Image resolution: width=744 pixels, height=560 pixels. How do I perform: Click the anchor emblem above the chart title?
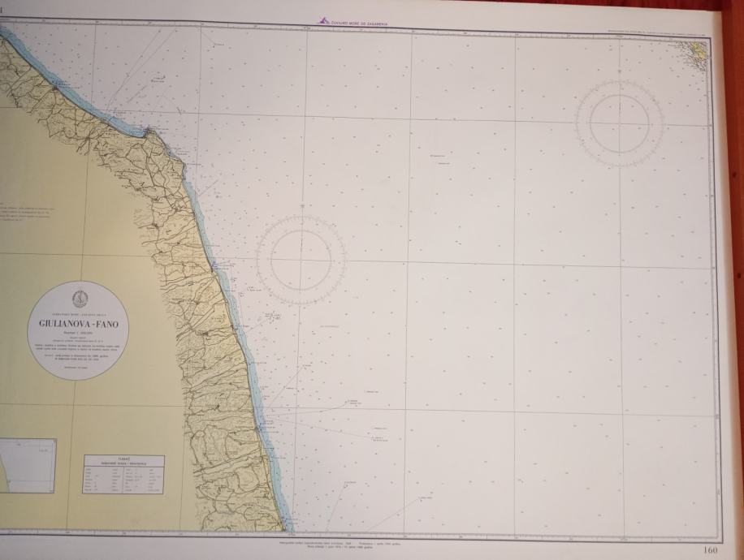pyautogui.click(x=80, y=298)
